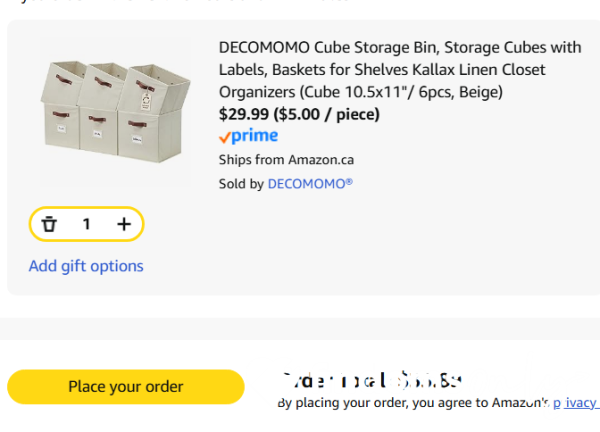Click the Ships from Amazon.ca text
600x432 pixels.
click(x=286, y=160)
